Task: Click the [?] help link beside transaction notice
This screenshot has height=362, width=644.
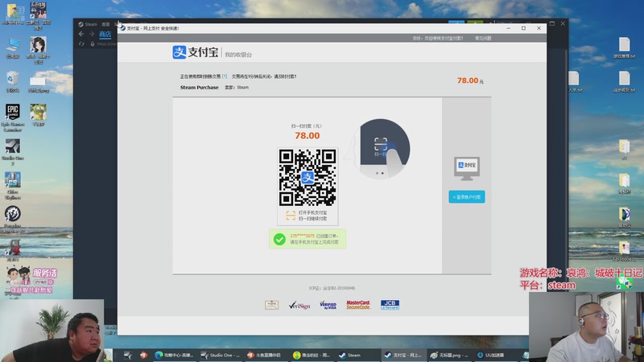Action: click(x=225, y=76)
